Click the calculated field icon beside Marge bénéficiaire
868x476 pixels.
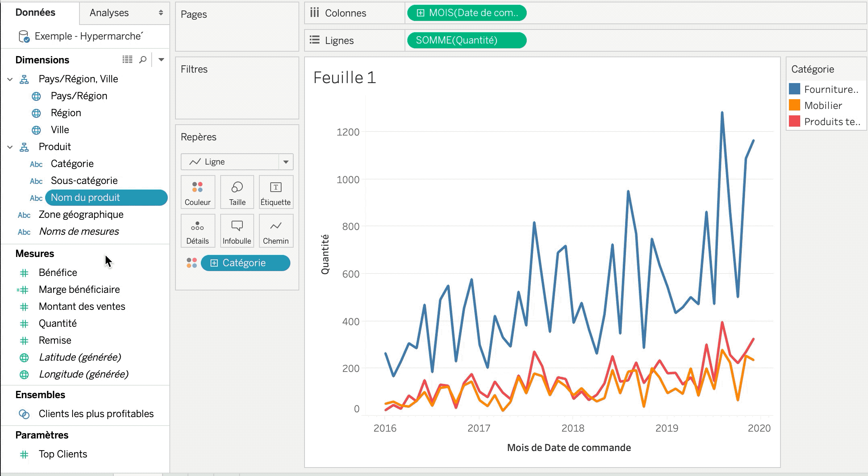point(23,290)
